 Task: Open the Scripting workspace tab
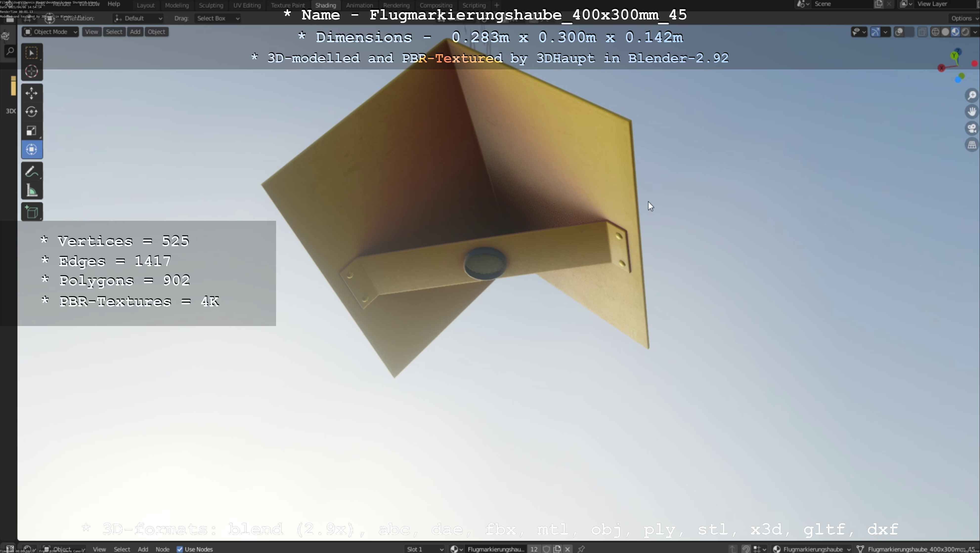click(474, 5)
